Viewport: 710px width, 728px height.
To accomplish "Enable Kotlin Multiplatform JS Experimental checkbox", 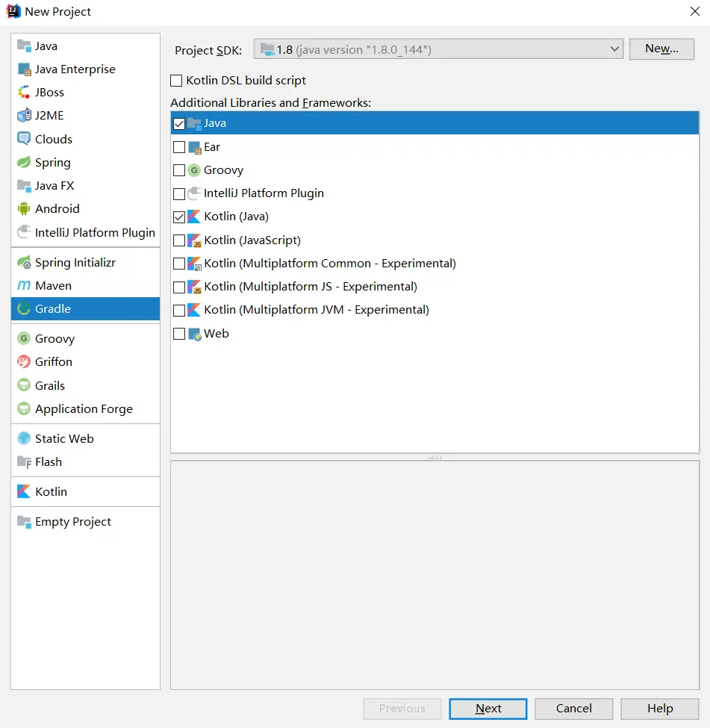I will pyautogui.click(x=179, y=287).
